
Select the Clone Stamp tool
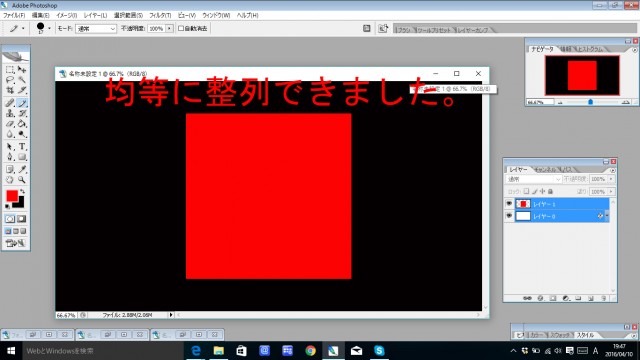pyautogui.click(x=10, y=113)
